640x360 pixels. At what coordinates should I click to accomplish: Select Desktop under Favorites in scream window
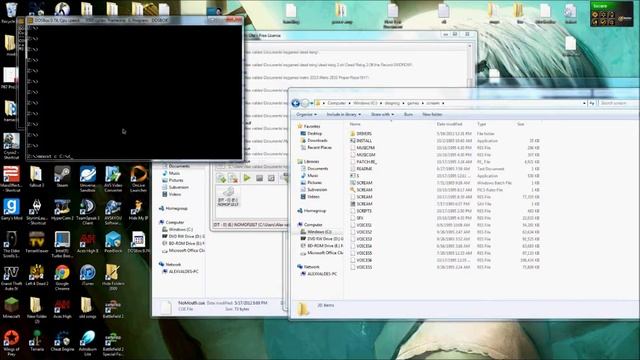314,133
